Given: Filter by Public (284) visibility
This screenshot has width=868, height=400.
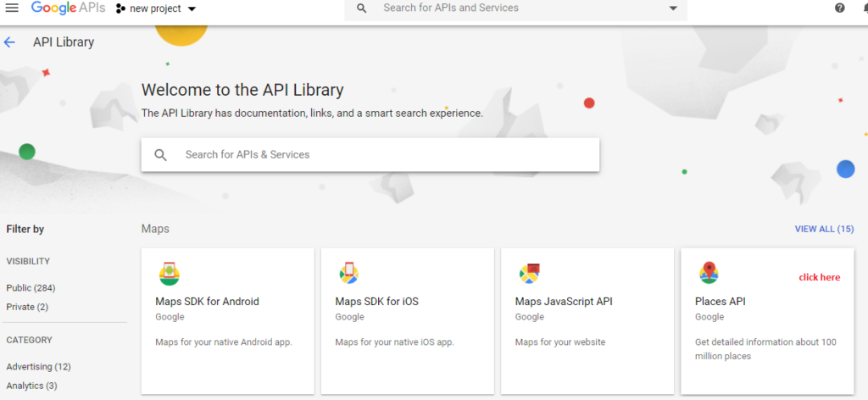Looking at the screenshot, I should (x=31, y=287).
